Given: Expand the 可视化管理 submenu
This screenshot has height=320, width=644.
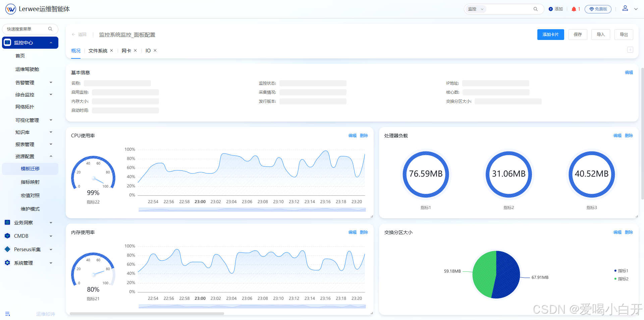Looking at the screenshot, I should 51,120.
